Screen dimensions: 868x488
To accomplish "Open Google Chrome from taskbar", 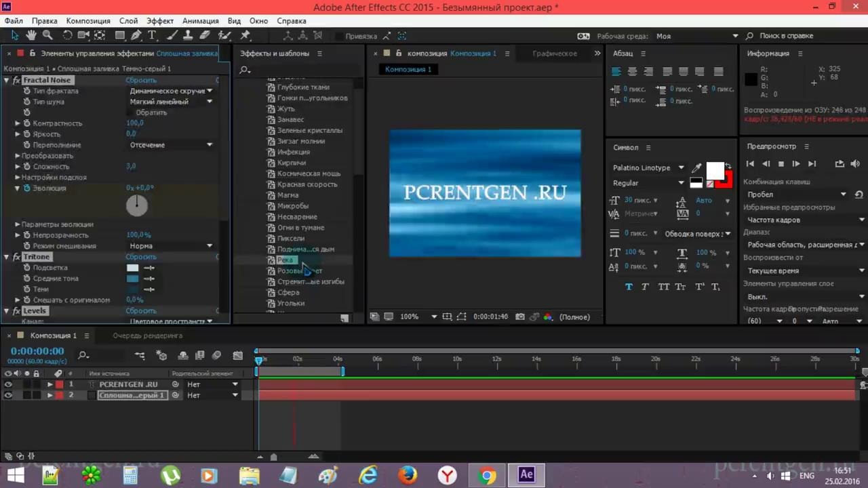I will click(487, 476).
